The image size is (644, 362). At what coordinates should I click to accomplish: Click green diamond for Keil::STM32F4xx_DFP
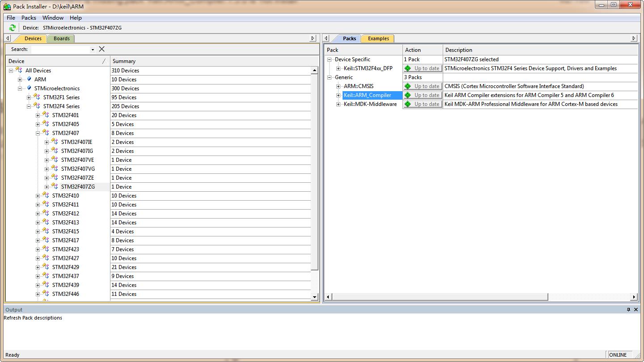coord(408,68)
